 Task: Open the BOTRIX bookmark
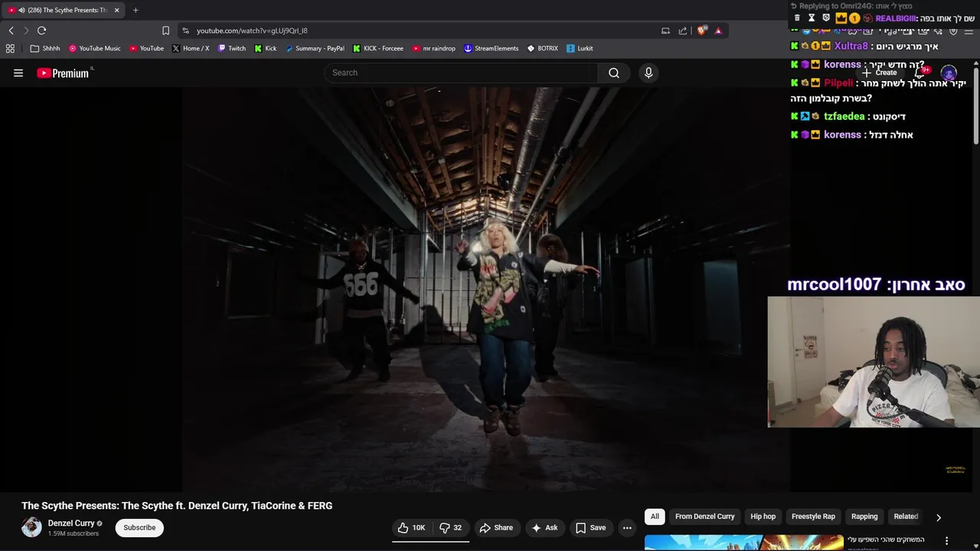coord(542,48)
